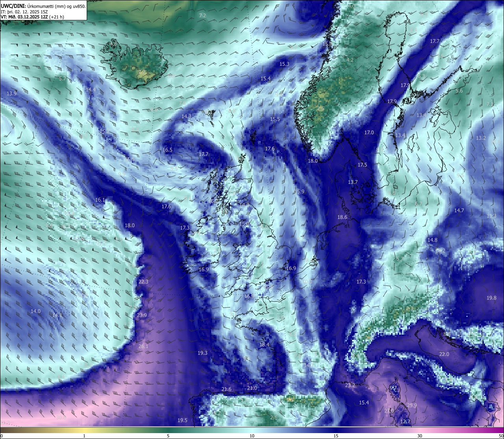Click the '18.6' value on the map
The image size is (504, 439).
[x=342, y=217]
